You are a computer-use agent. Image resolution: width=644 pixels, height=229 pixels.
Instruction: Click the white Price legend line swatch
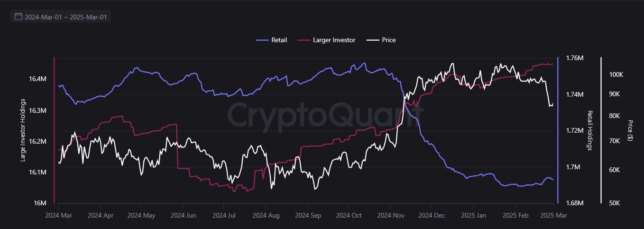373,40
